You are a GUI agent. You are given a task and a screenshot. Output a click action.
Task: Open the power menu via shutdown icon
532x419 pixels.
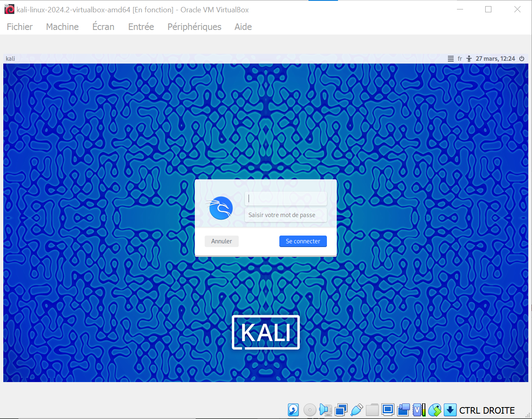522,58
